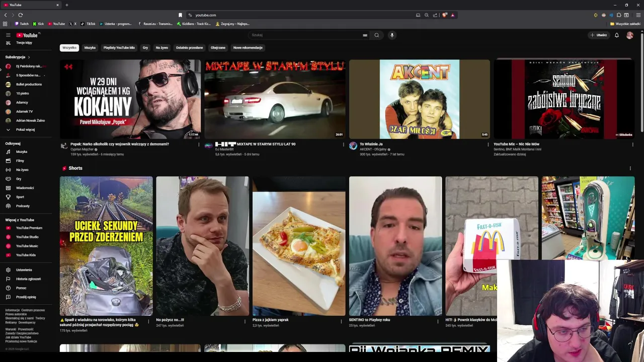Select the Gry filter chip
Screen dimensions: 644x362
145,48
